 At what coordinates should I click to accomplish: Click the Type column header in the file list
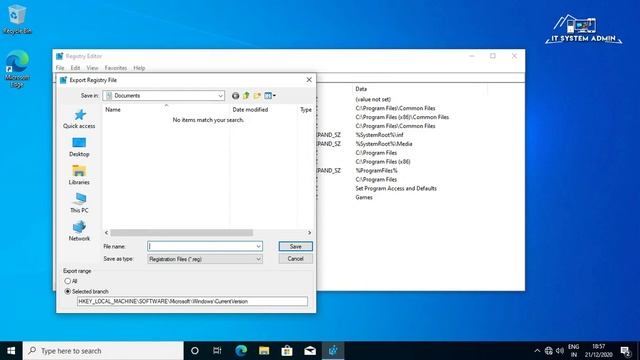point(306,109)
